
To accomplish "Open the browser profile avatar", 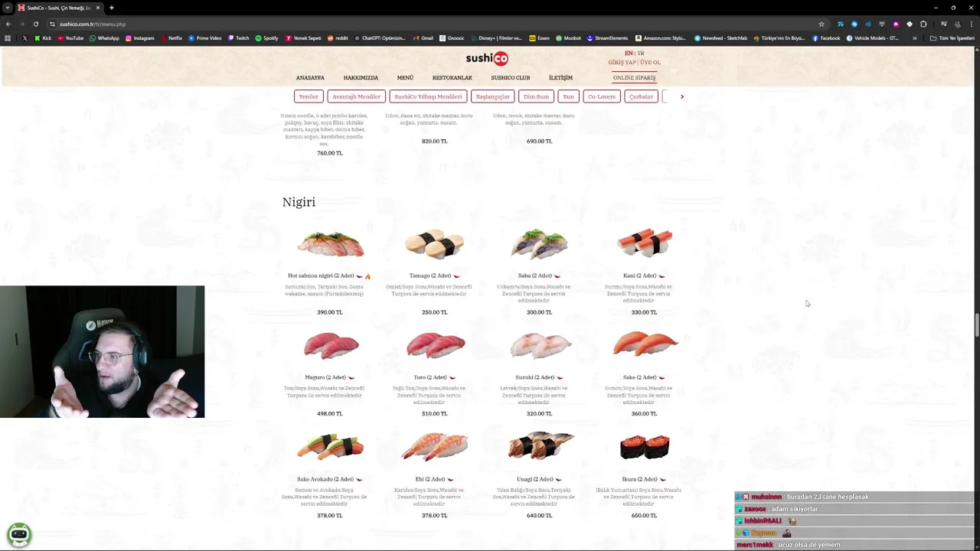I will tap(957, 24).
